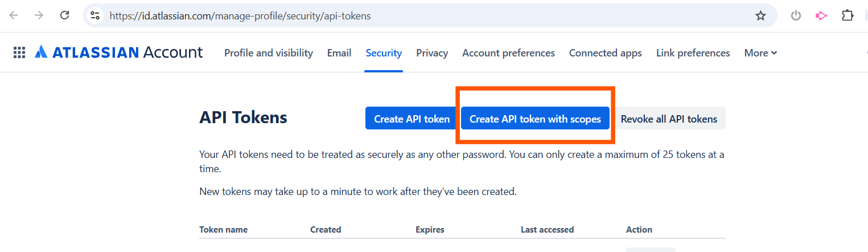Image resolution: width=868 pixels, height=252 pixels.
Task: Go to the Privacy tab
Action: [432, 53]
